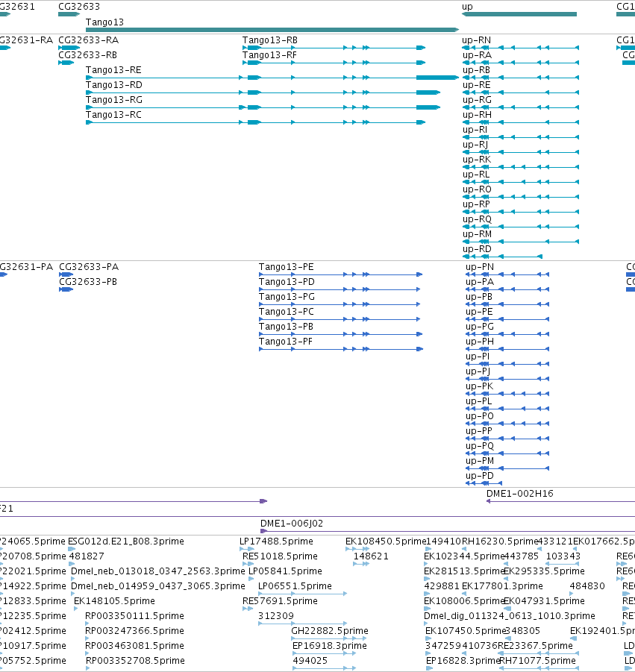Select EST label GH22882.5prime
Image resolution: width=635 pixels, height=672 pixels.
pyautogui.click(x=330, y=631)
